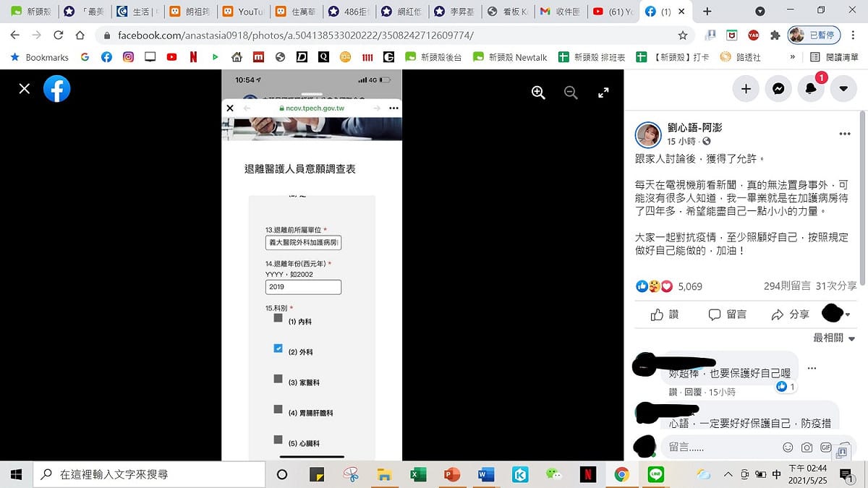Click 讚 under the first comment
Screen dimensions: 868x488
[673, 392]
